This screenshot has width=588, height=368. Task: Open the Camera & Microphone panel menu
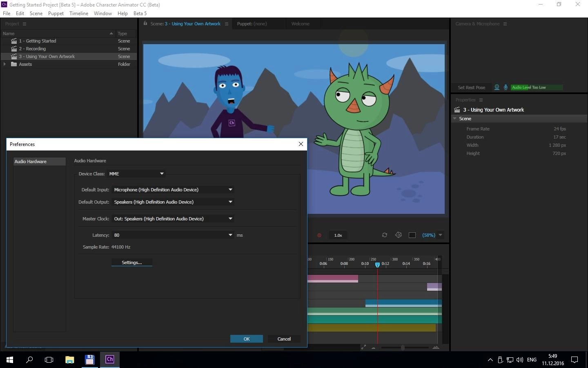click(x=505, y=24)
